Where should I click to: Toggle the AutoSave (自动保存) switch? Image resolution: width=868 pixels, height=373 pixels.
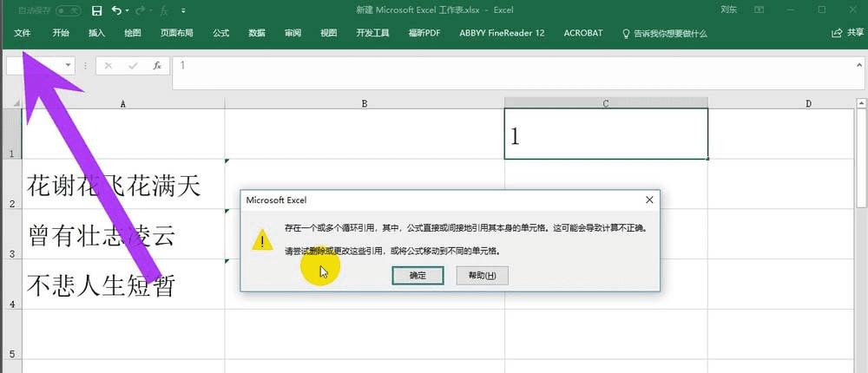point(68,10)
